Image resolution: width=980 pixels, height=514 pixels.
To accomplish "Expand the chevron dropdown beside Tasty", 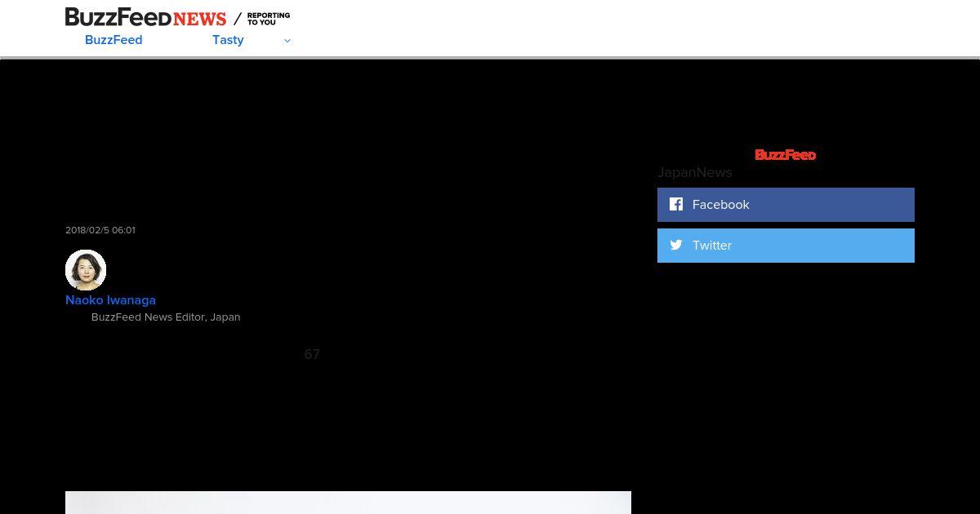I will click(287, 41).
